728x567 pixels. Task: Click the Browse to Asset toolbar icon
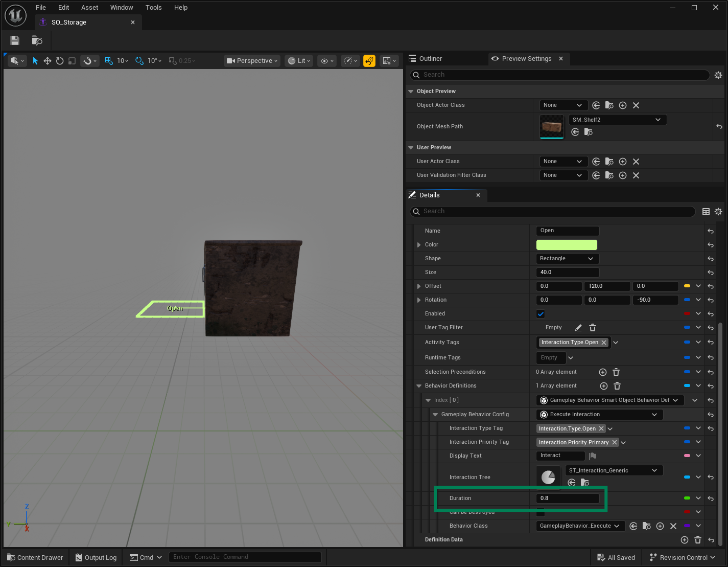click(37, 40)
